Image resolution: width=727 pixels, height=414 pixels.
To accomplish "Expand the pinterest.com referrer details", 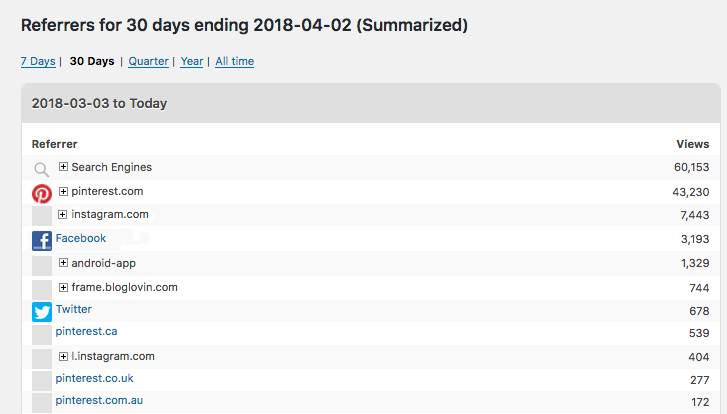I will pyautogui.click(x=64, y=191).
